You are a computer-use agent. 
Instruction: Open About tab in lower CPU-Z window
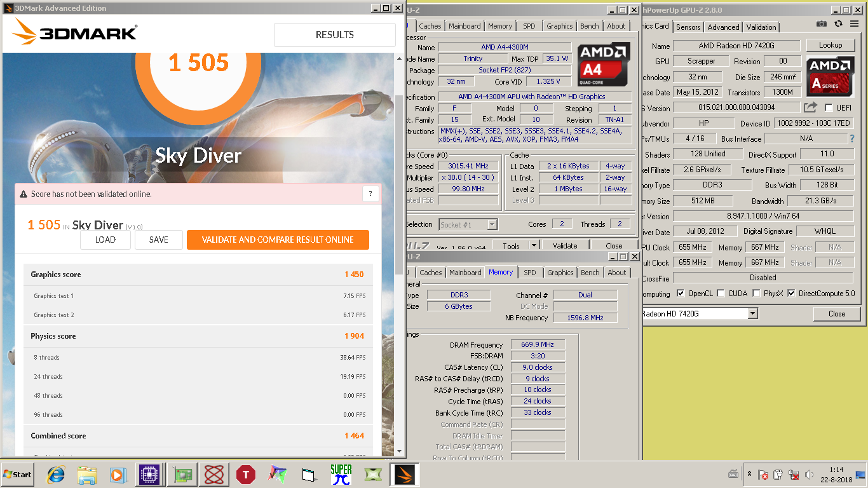[x=617, y=273]
